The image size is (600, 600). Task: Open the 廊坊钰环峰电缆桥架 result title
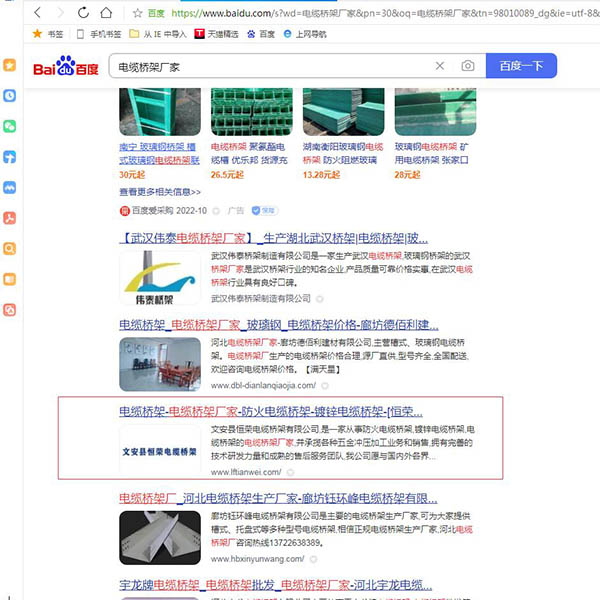(278, 499)
